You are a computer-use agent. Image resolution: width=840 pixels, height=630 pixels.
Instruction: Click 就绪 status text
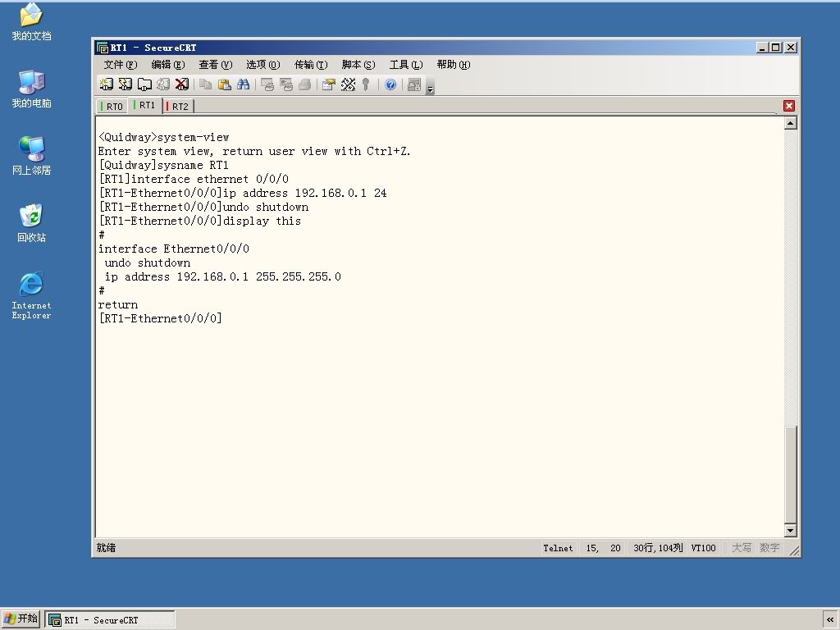pos(106,548)
